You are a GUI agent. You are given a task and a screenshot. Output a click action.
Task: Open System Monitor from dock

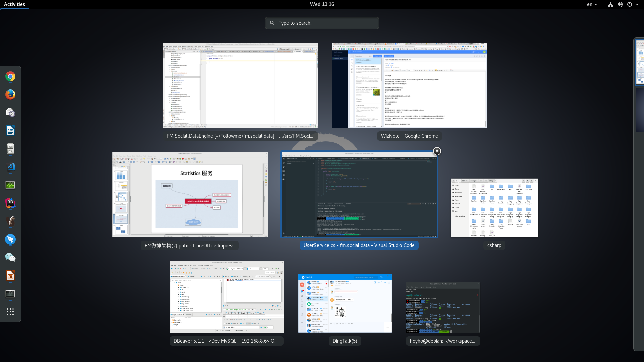pos(10,185)
